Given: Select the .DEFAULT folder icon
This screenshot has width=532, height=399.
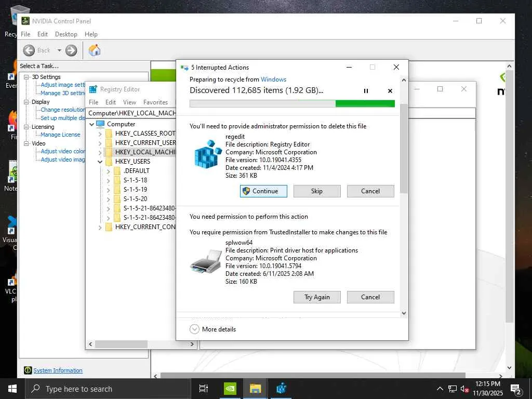Looking at the screenshot, I should (x=117, y=170).
